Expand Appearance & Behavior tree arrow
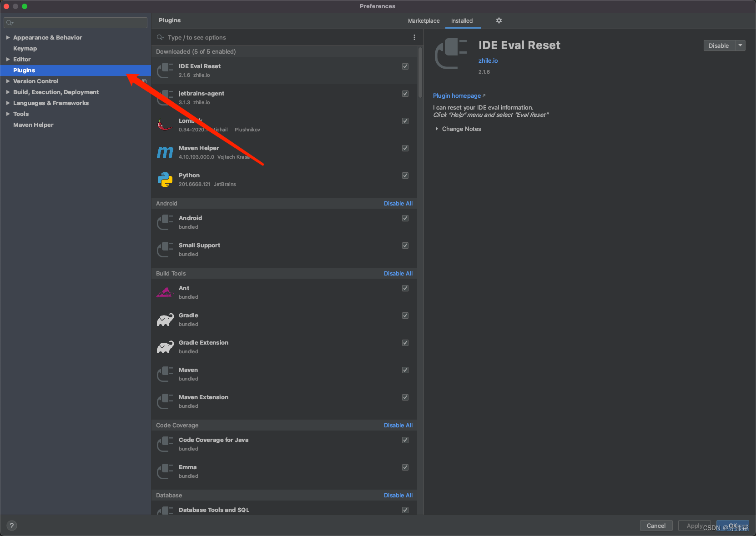Screen dimensions: 756x536 (8, 37)
